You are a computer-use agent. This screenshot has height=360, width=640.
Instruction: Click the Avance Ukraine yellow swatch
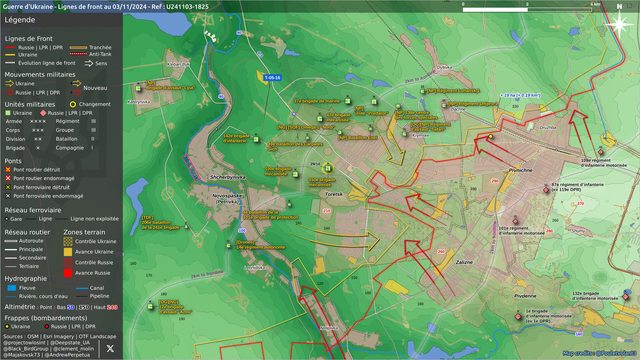[x=68, y=252]
